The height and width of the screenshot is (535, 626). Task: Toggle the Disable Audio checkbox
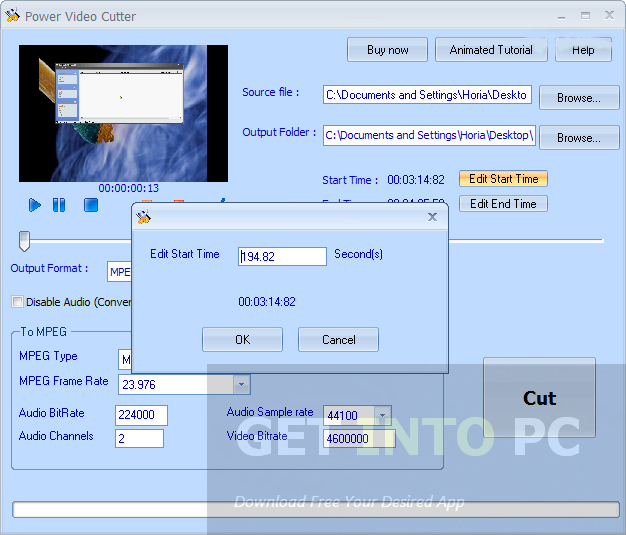tap(18, 301)
